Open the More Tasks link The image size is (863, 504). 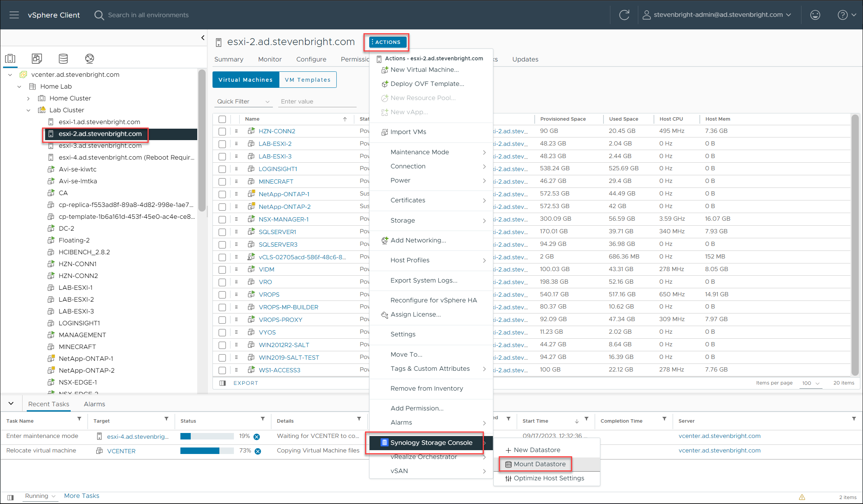[81, 496]
